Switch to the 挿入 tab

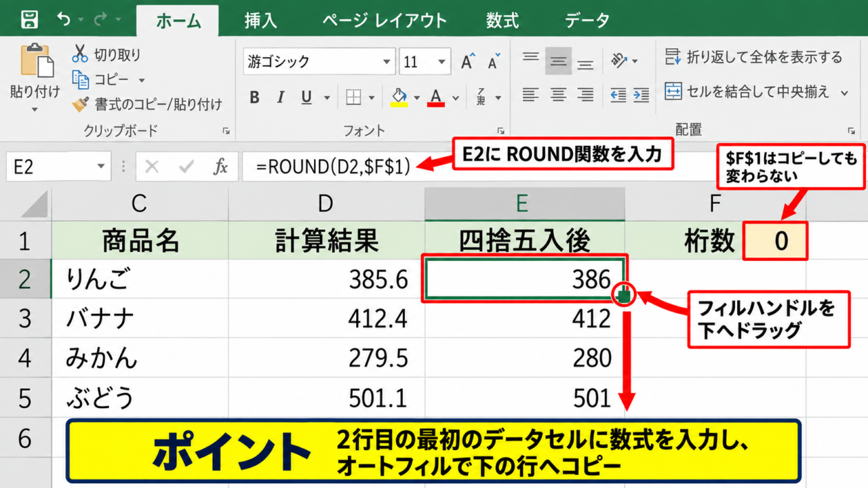pyautogui.click(x=261, y=20)
